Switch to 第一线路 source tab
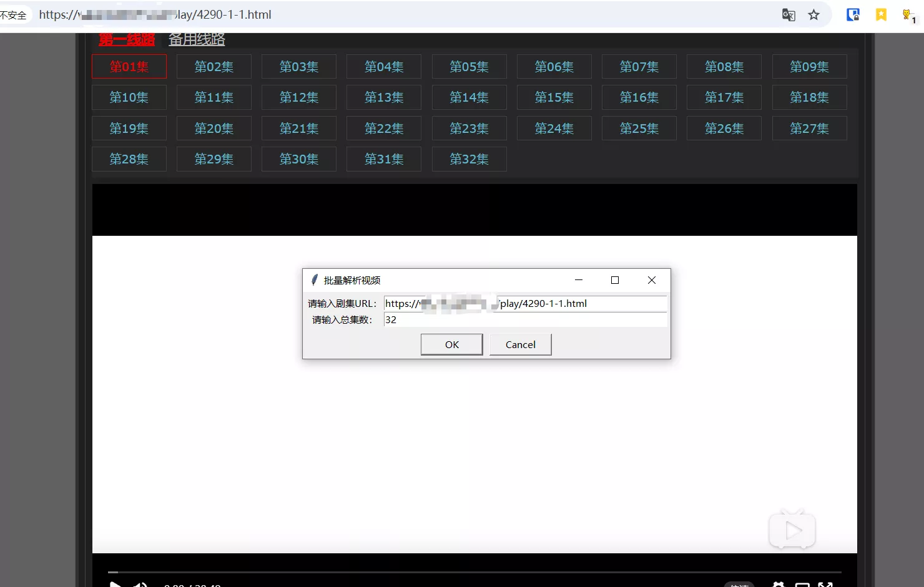This screenshot has width=924, height=587. point(127,39)
